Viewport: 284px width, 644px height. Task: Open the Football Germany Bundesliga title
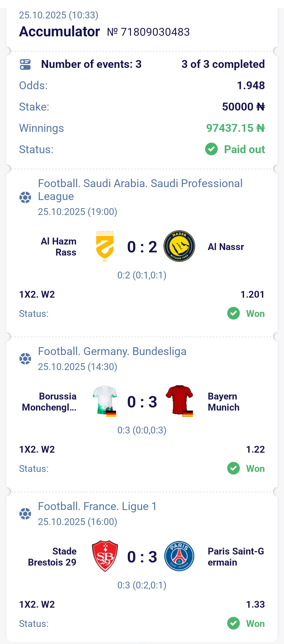tap(112, 351)
